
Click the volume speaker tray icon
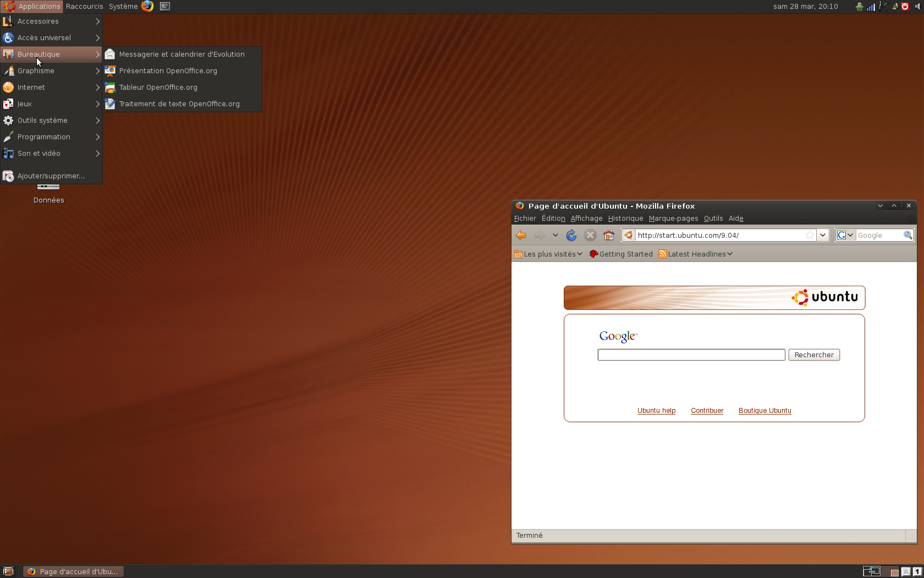click(917, 7)
